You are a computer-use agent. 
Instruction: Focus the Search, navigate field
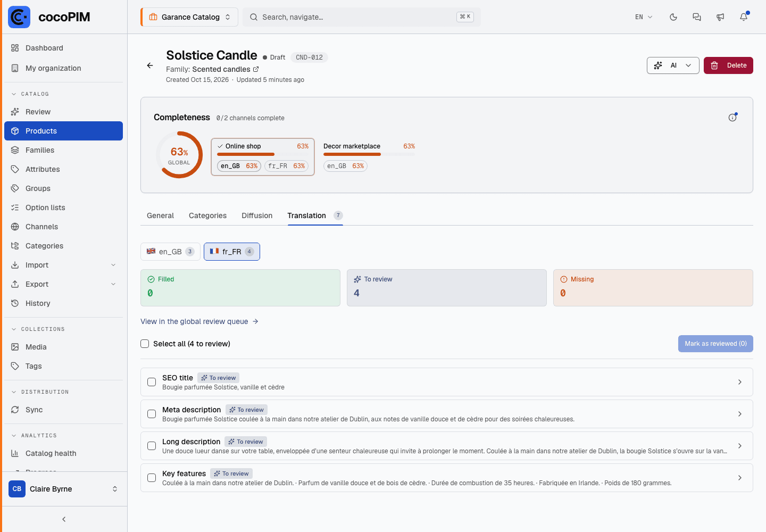coord(362,17)
